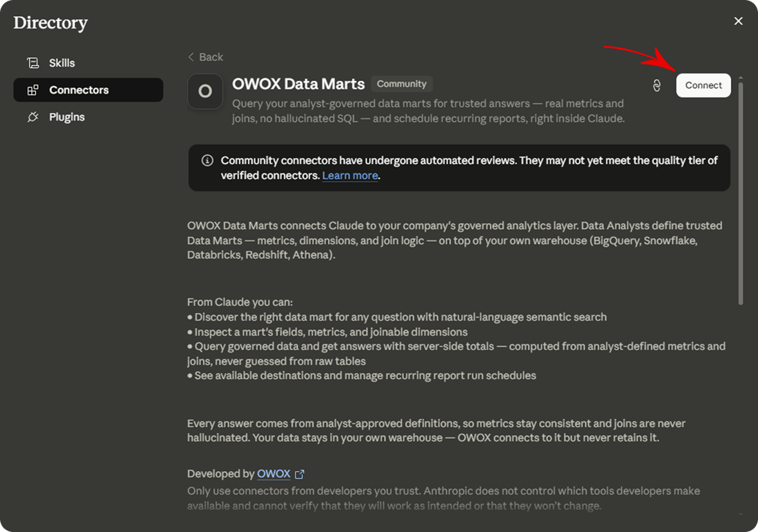Select the Connectors sidebar item
758x532 pixels.
coord(88,90)
